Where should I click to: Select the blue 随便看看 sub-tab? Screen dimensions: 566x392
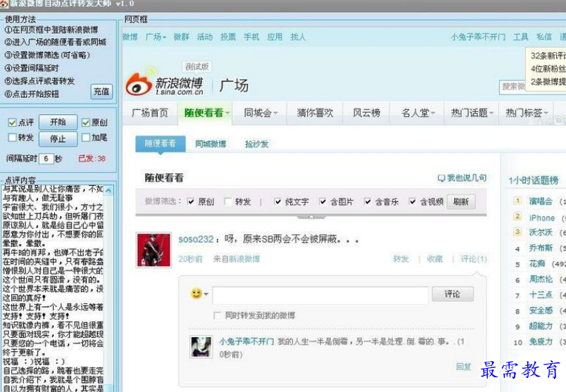(161, 144)
